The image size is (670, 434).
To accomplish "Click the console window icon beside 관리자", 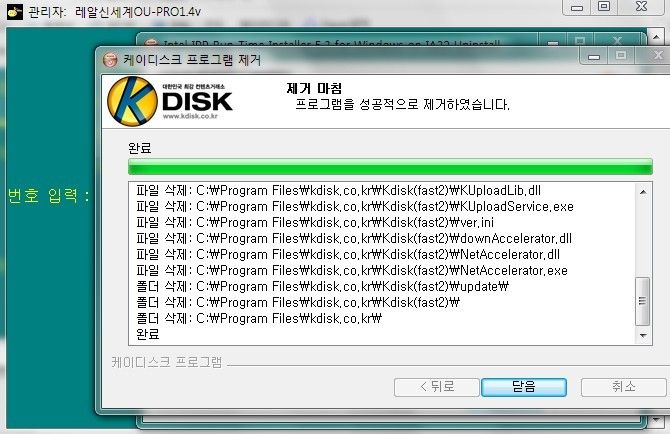I will point(15,12).
